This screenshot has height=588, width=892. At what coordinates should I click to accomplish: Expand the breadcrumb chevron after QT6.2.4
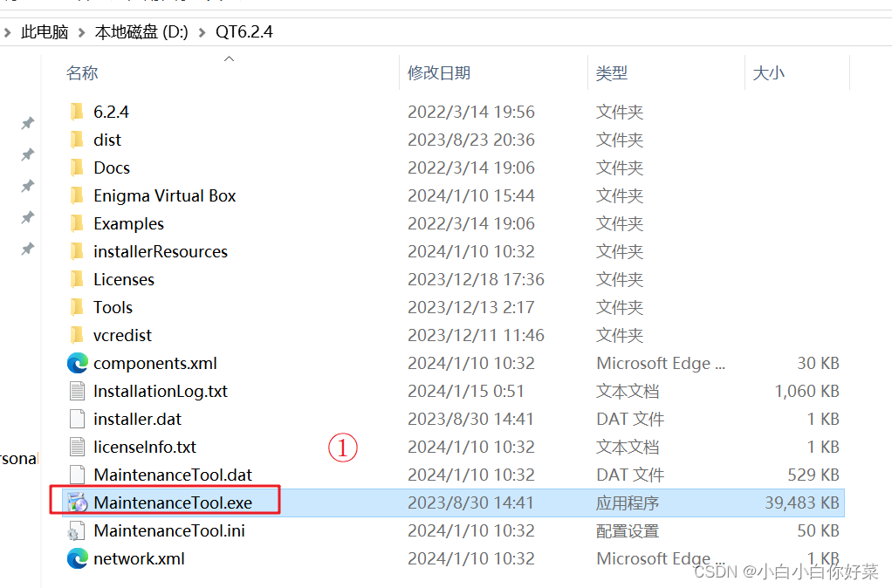point(283,31)
